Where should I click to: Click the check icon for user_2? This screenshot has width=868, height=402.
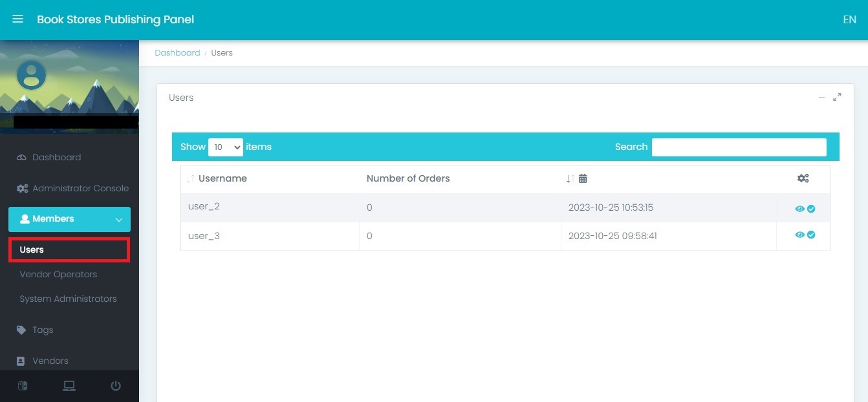tap(811, 209)
